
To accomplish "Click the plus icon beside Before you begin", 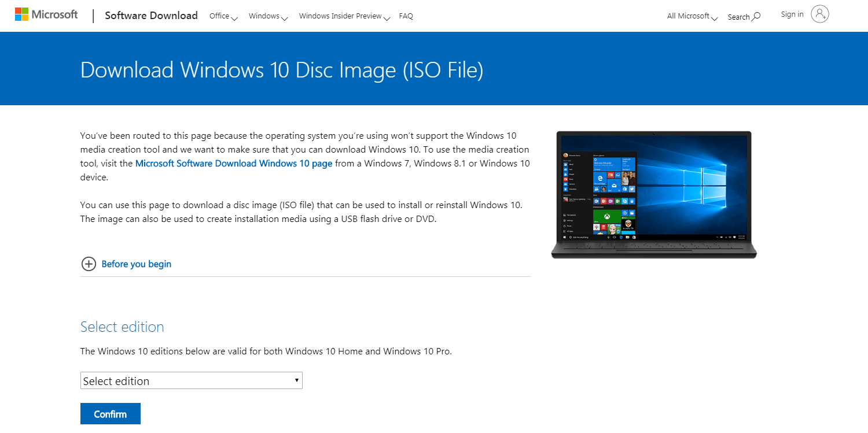I will 89,264.
